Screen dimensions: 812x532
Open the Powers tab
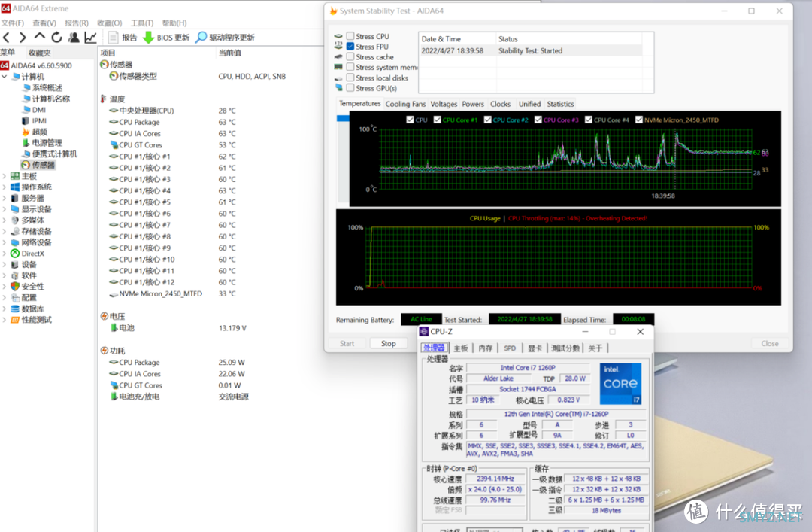[473, 104]
